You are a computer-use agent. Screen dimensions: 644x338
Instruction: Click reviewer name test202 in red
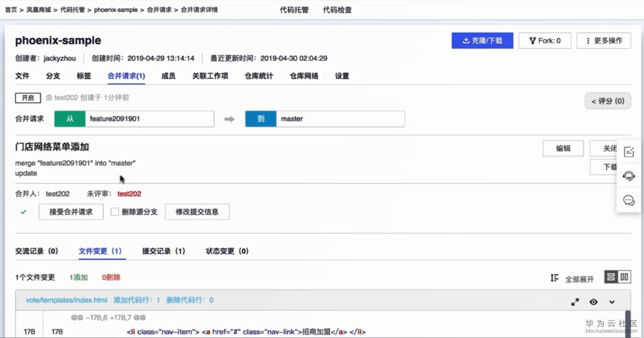pos(129,194)
